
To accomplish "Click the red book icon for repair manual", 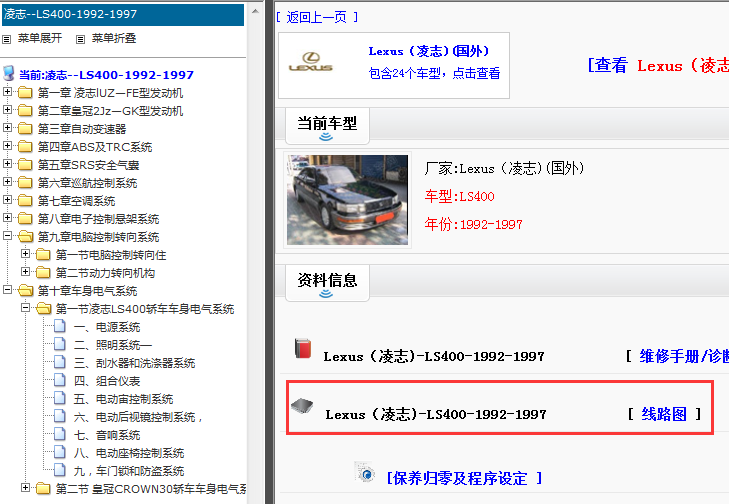I will coord(303,348).
